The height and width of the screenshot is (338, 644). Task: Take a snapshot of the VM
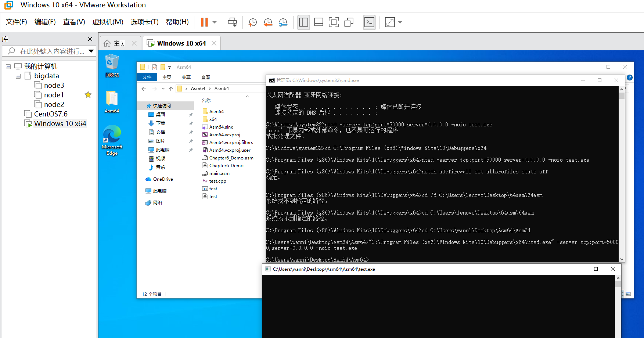(253, 22)
